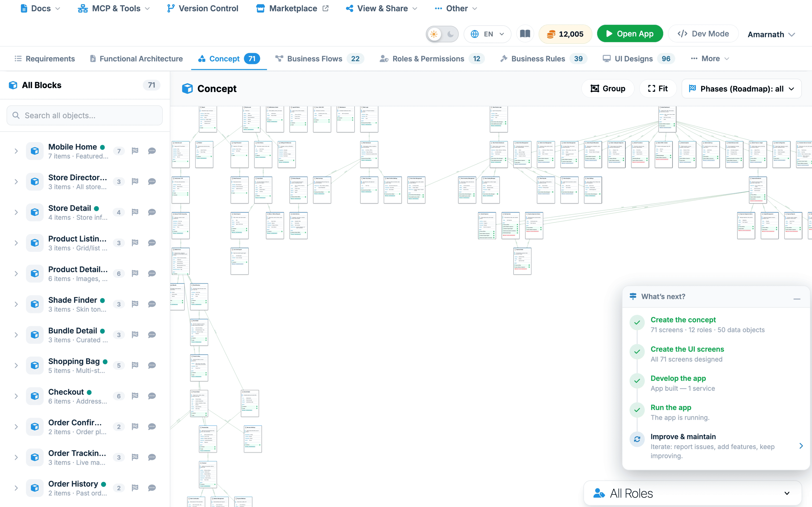Open the View & Share menu
This screenshot has width=812, height=507.
tap(381, 8)
